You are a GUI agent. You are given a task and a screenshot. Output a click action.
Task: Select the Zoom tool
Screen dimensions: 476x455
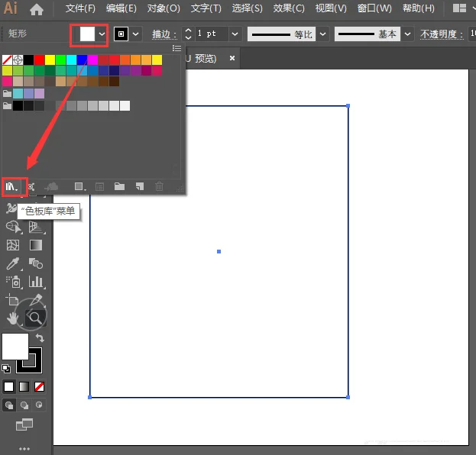pos(35,316)
